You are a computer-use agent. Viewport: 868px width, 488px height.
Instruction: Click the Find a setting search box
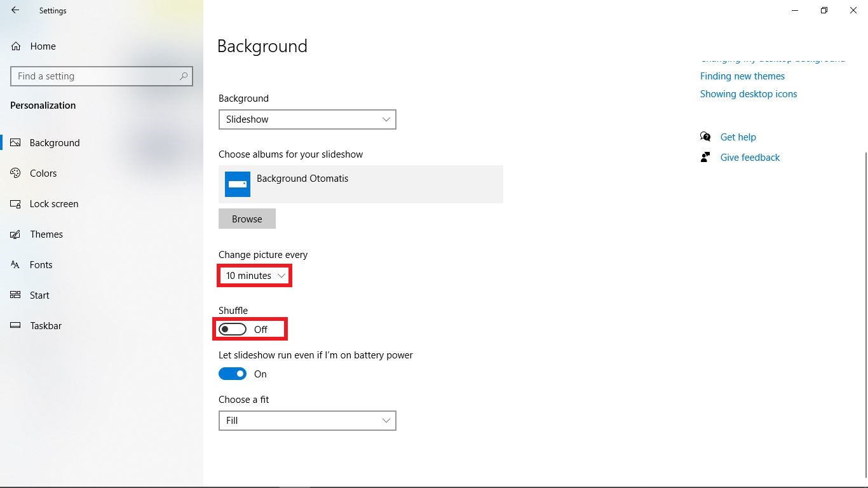[95, 76]
